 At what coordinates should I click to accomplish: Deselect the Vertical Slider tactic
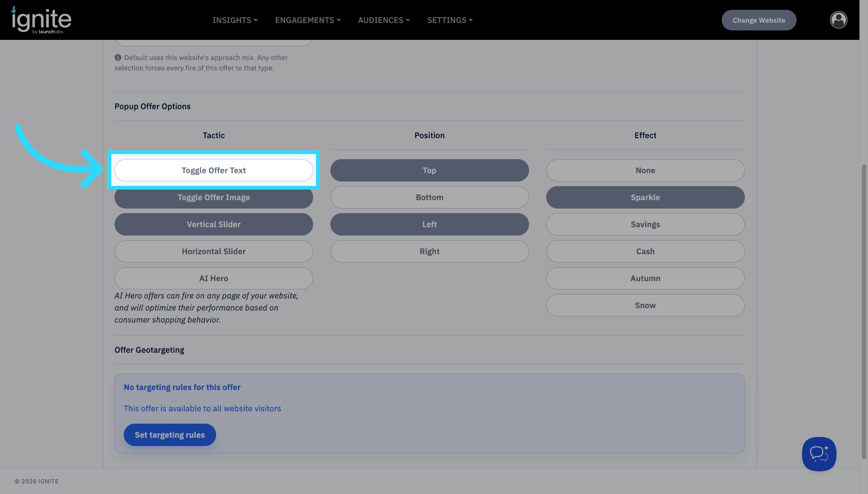pyautogui.click(x=214, y=224)
